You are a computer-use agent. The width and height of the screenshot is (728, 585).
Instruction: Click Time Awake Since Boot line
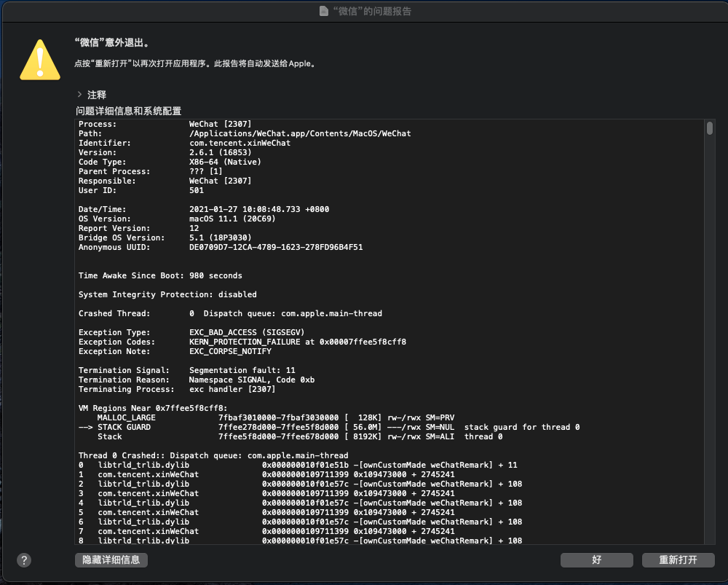(160, 275)
